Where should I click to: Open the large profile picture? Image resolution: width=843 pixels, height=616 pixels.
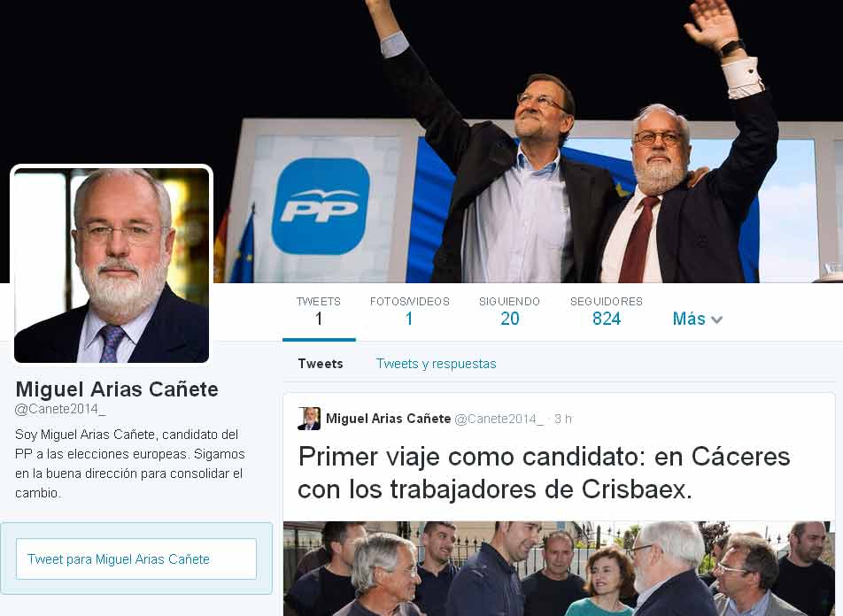112,265
